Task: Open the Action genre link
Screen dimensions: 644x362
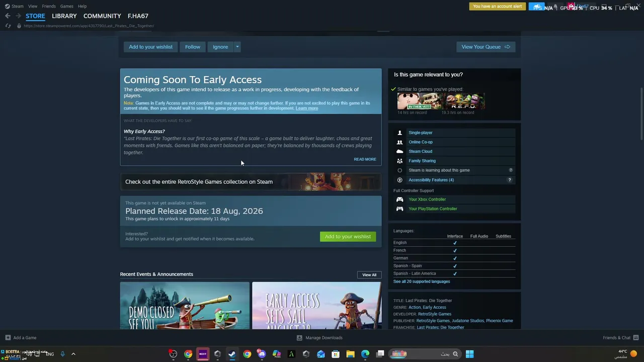Action: [415, 307]
